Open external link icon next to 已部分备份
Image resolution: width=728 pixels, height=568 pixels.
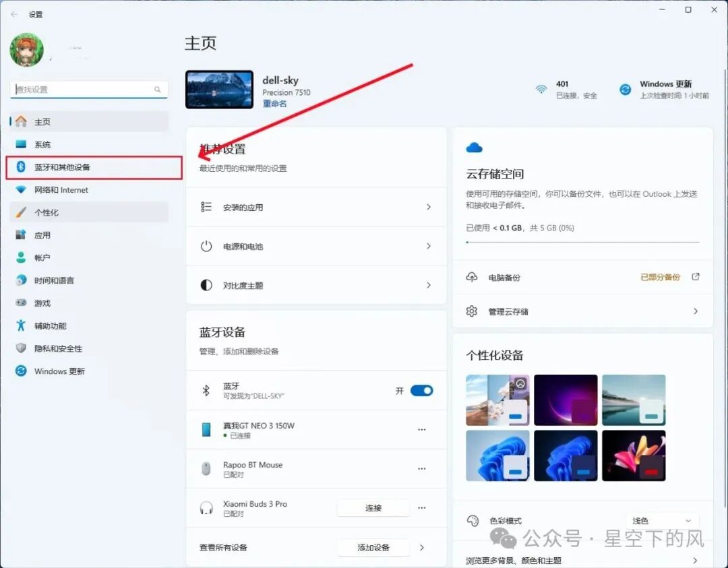[x=696, y=276]
